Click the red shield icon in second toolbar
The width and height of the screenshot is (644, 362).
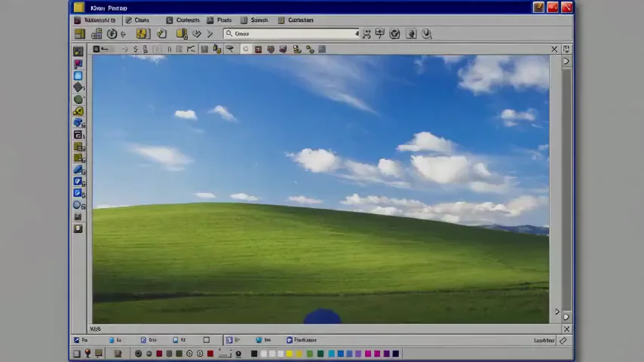click(270, 49)
